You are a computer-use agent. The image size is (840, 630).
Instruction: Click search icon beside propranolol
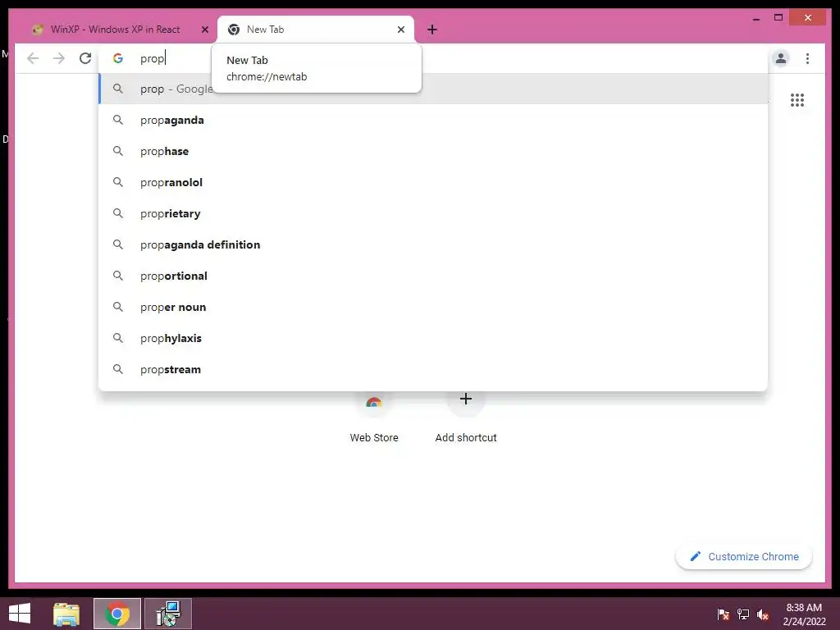(x=118, y=182)
